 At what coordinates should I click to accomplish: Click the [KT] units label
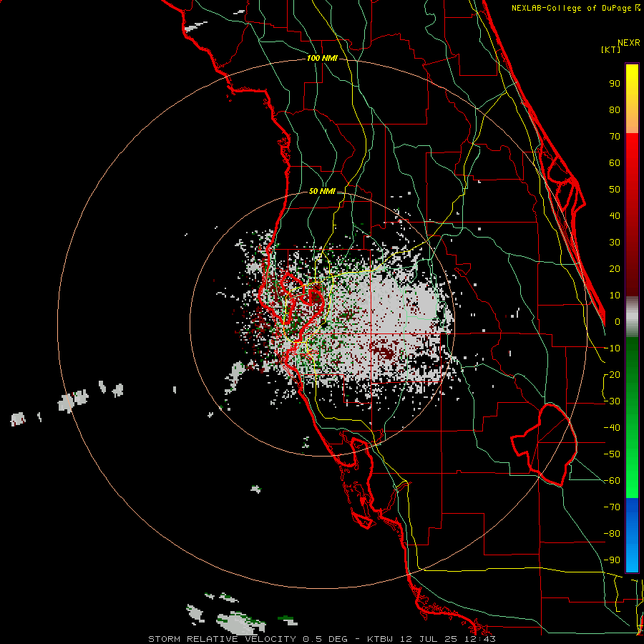tap(611, 49)
